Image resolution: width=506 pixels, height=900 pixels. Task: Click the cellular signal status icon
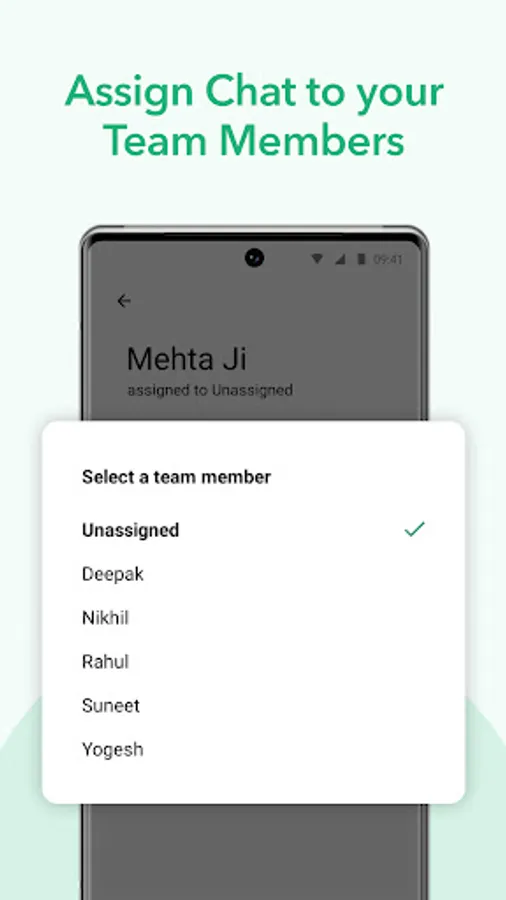point(340,259)
